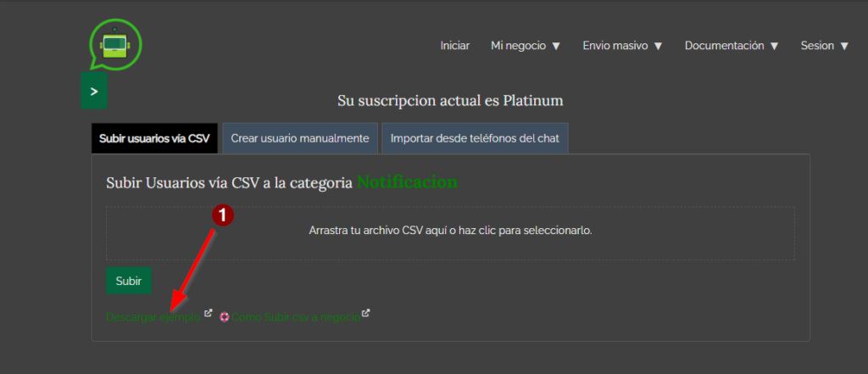This screenshot has height=374, width=868.
Task: Expand the Envio masivo menu
Action: pos(622,46)
